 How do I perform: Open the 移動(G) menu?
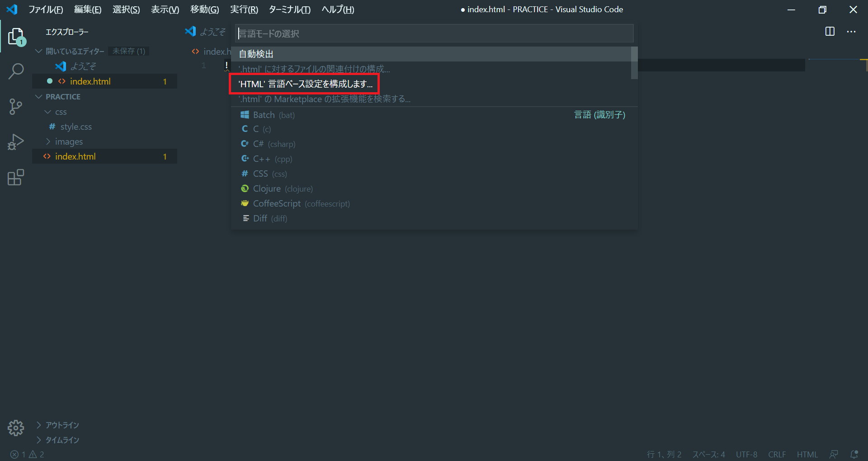(x=204, y=9)
